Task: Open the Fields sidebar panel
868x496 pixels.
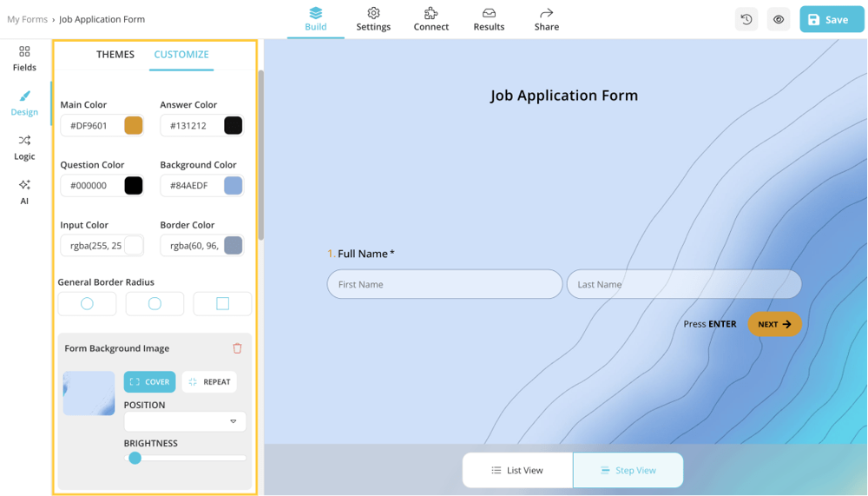Action: 24,59
